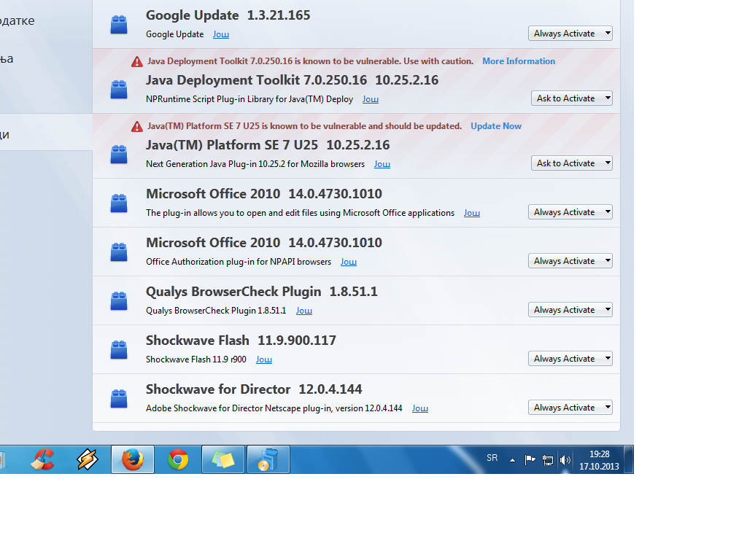The width and height of the screenshot is (747, 560).
Task: Click warning triangle on Java Platform SE notice
Action: (137, 126)
